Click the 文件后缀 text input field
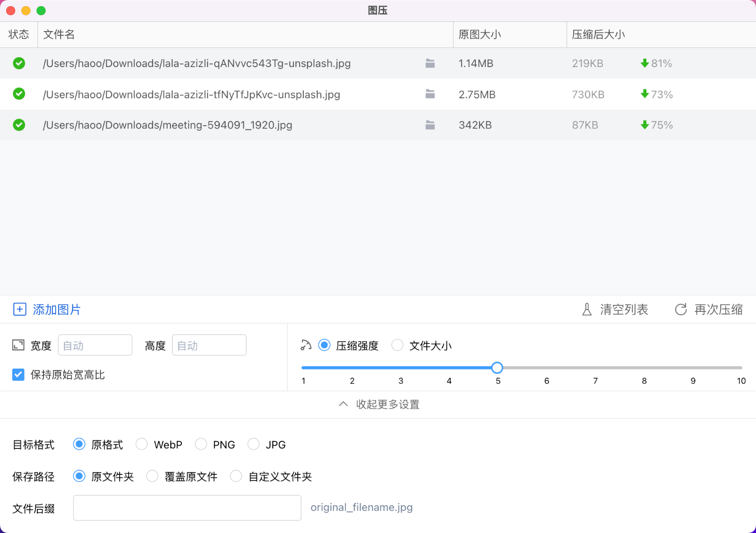Screen dimensions: 756x533 (x=187, y=507)
